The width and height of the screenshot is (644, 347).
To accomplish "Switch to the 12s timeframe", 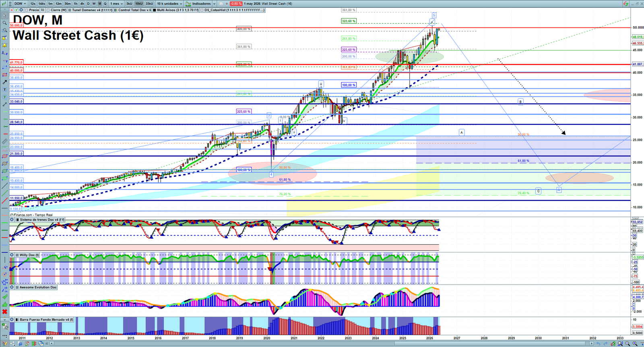I will 33,4.
